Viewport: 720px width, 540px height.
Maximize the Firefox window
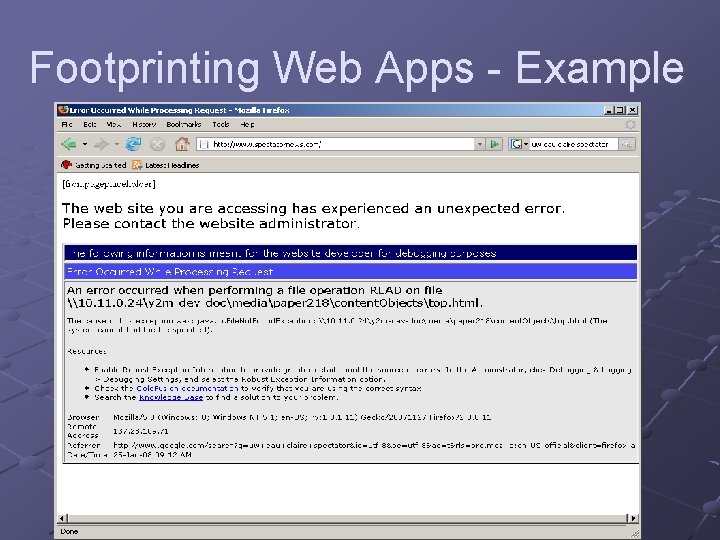[x=620, y=110]
